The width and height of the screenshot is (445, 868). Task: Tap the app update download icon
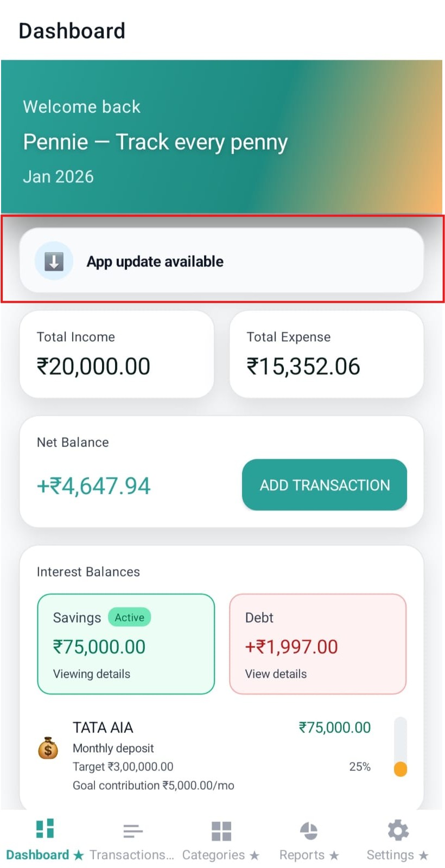click(53, 261)
